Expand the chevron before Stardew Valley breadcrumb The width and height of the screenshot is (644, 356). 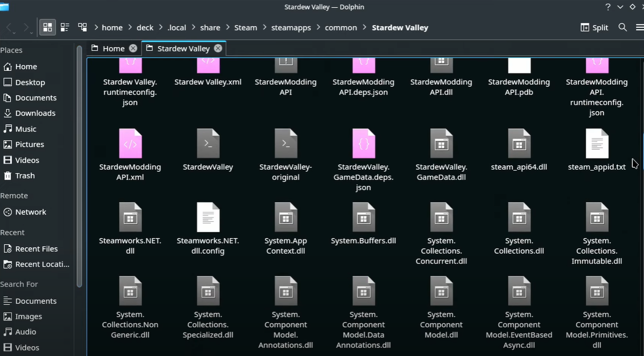[x=365, y=28]
